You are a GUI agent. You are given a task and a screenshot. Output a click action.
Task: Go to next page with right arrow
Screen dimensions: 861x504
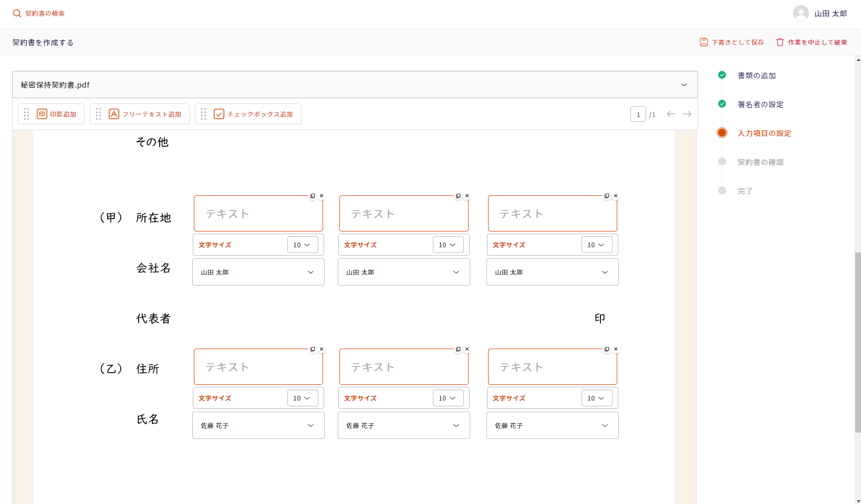[687, 114]
